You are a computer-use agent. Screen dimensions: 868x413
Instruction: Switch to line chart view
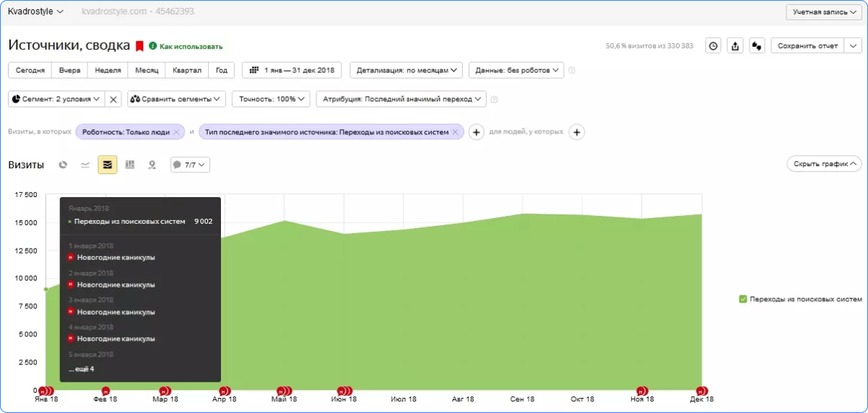click(85, 165)
